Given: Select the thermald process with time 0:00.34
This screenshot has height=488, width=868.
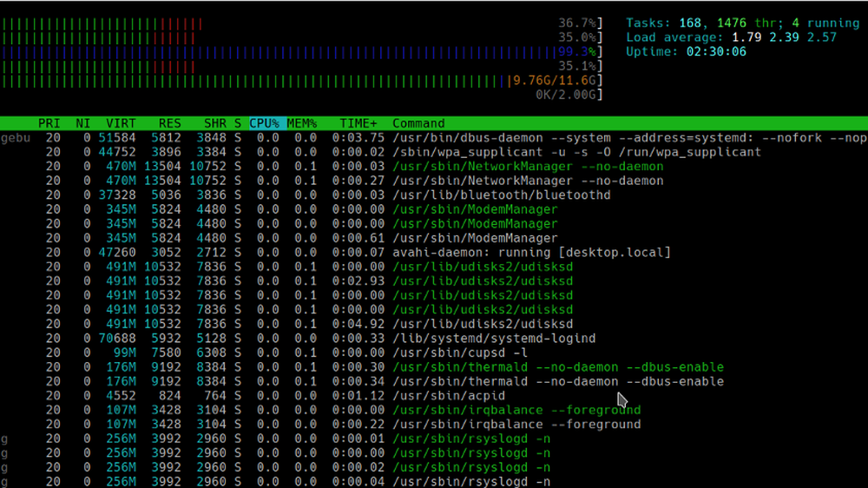Looking at the screenshot, I should tap(434, 382).
